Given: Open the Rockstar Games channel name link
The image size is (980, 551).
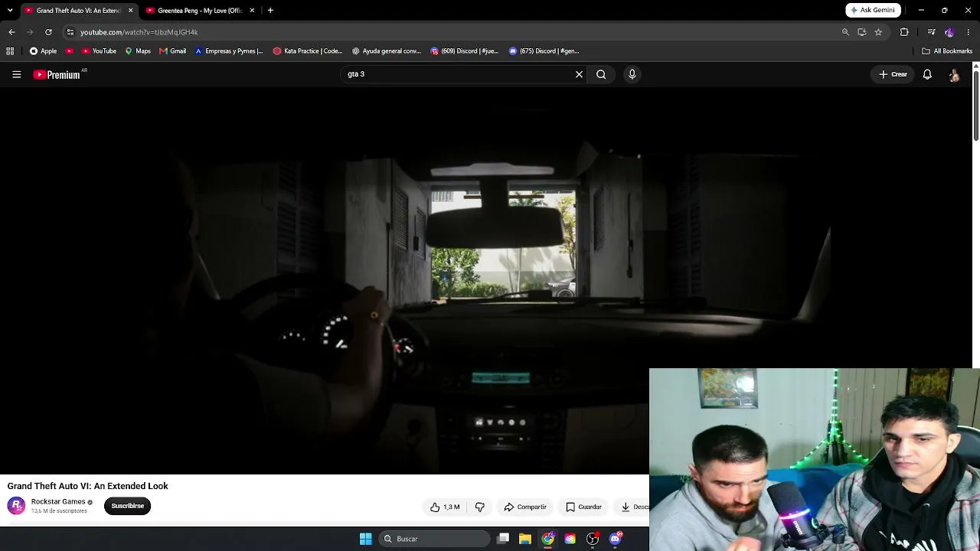Looking at the screenshot, I should click(x=58, y=501).
